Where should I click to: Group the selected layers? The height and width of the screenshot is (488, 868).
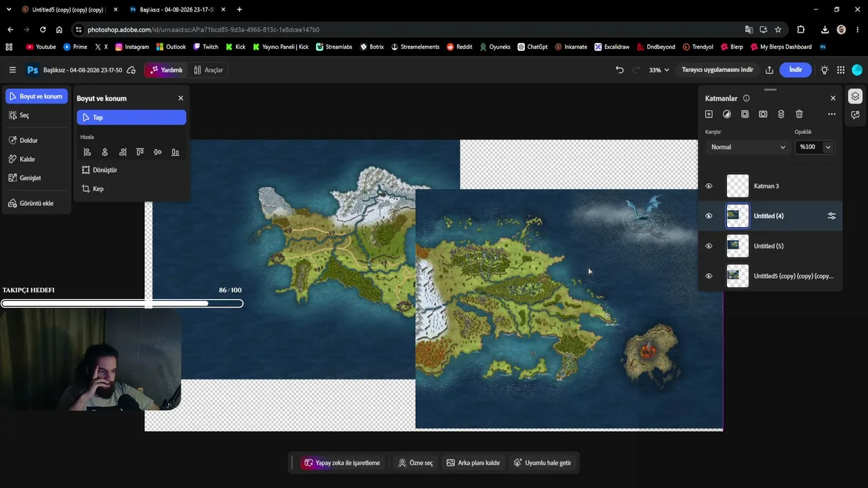745,114
